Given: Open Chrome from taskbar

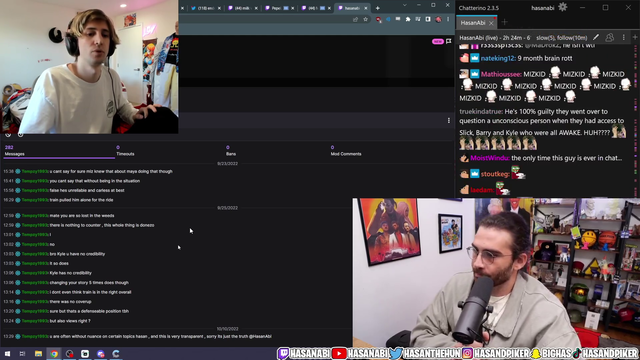Looking at the screenshot, I should (54, 354).
